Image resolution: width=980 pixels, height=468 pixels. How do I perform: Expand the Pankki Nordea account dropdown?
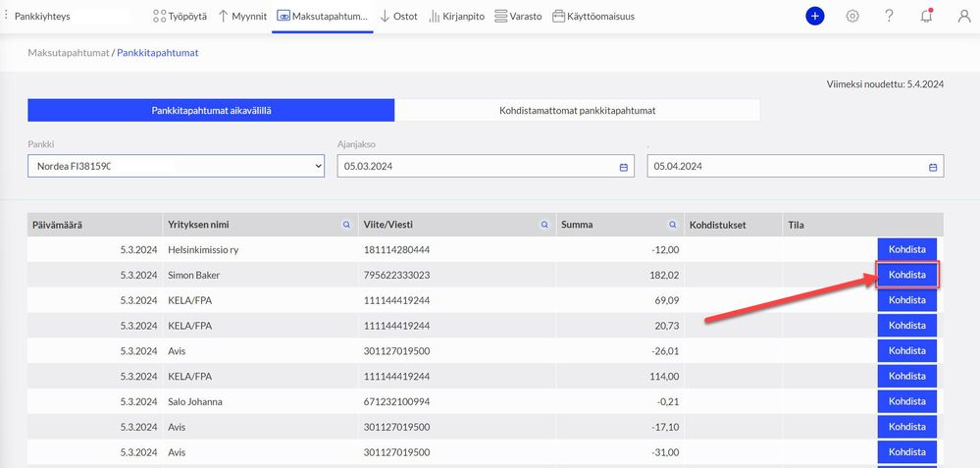tap(177, 166)
